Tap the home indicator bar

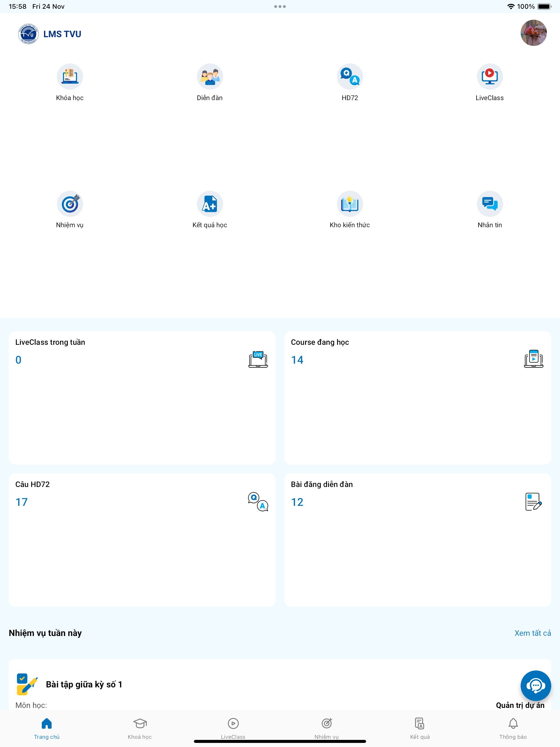(280, 742)
